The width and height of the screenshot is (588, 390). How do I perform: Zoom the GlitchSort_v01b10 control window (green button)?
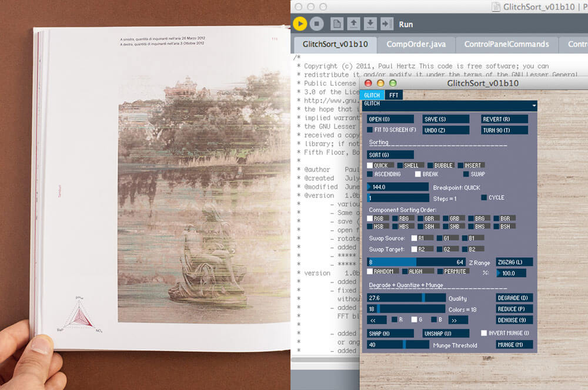pyautogui.click(x=393, y=83)
